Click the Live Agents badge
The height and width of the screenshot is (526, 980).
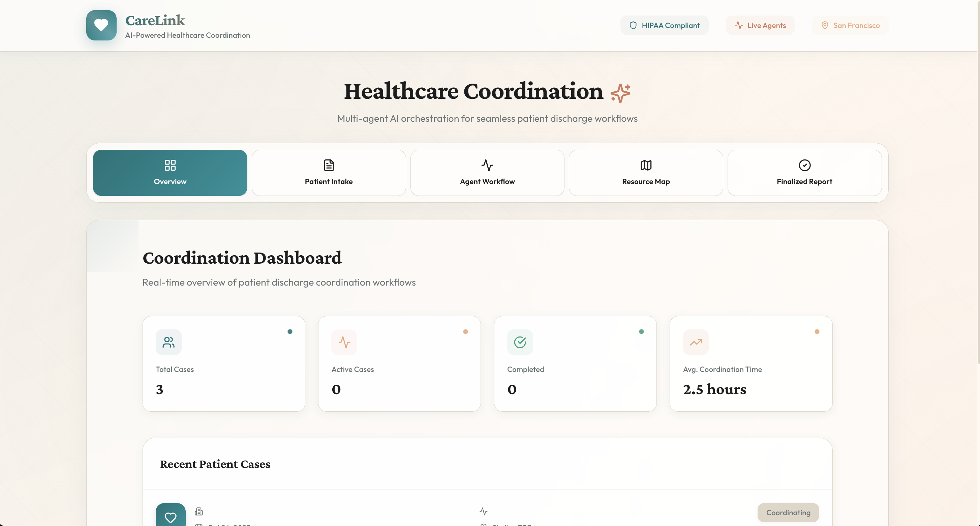[760, 26]
